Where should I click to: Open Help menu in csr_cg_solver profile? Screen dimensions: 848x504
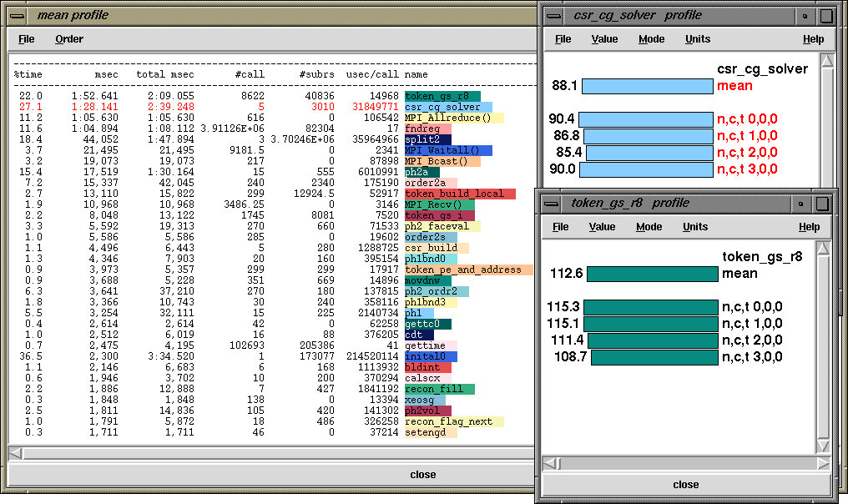pos(814,39)
